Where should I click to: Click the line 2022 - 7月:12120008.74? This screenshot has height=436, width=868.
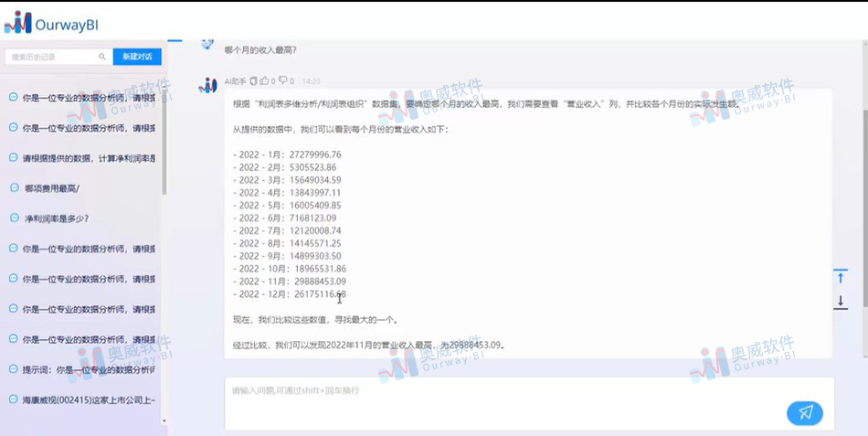pos(287,231)
